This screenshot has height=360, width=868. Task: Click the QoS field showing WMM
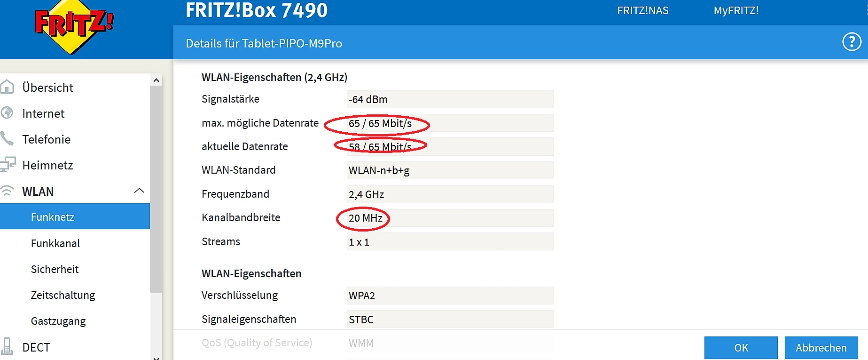(450, 343)
